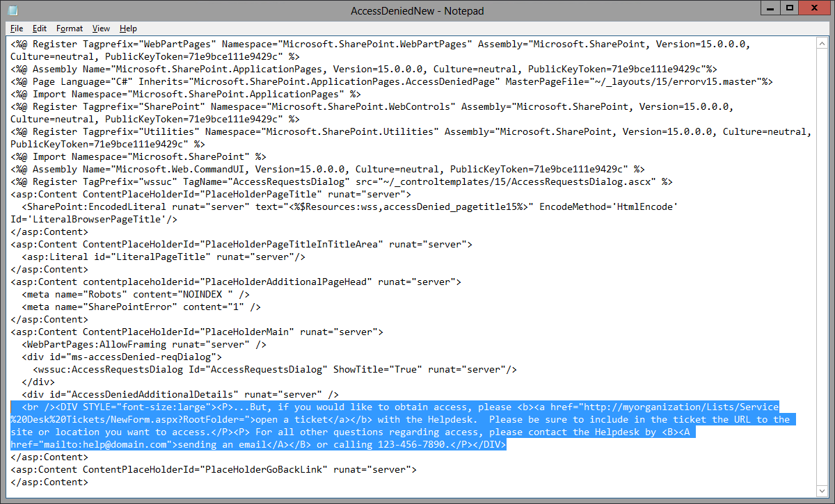The height and width of the screenshot is (504, 835).
Task: Click the Assembly Name Microsoft.Web.CommandUI line
Action: point(328,169)
